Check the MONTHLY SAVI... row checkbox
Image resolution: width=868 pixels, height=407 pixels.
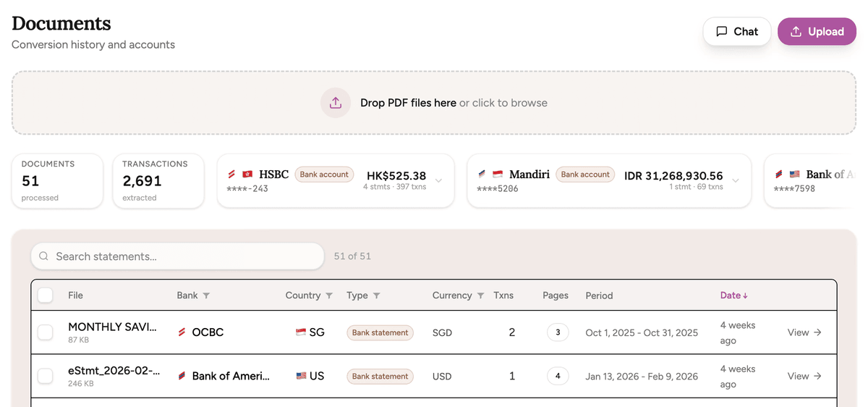point(45,332)
